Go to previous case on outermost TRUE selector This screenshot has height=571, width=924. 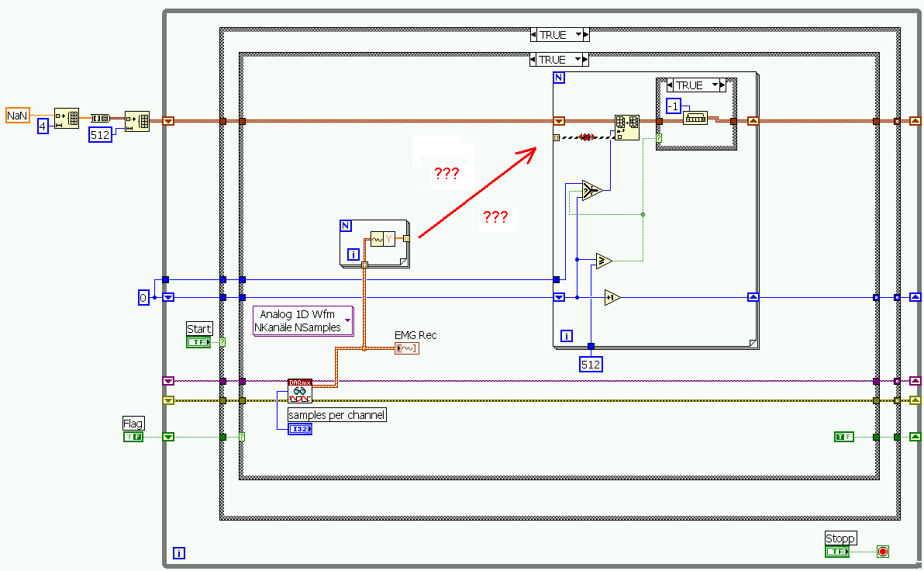click(x=533, y=35)
